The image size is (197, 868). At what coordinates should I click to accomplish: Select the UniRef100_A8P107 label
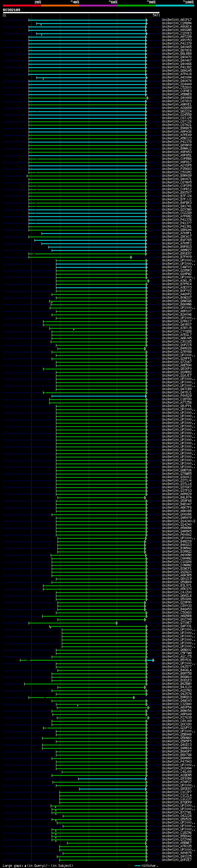click(x=177, y=311)
